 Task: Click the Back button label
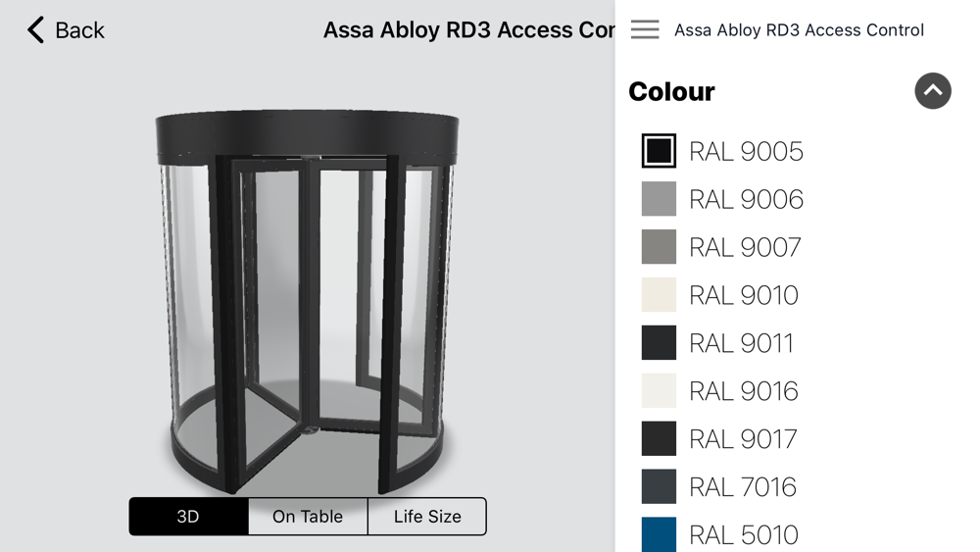pyautogui.click(x=79, y=30)
